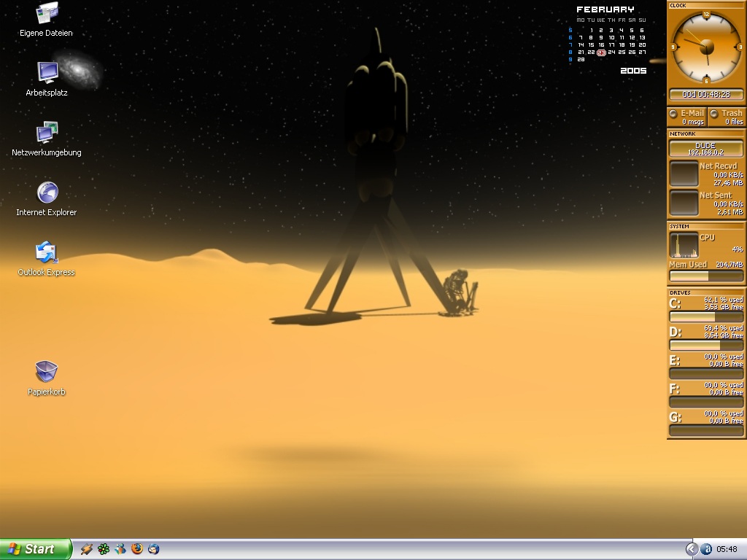
Task: Select the Outlook Express desktop icon
Action: [x=46, y=259]
